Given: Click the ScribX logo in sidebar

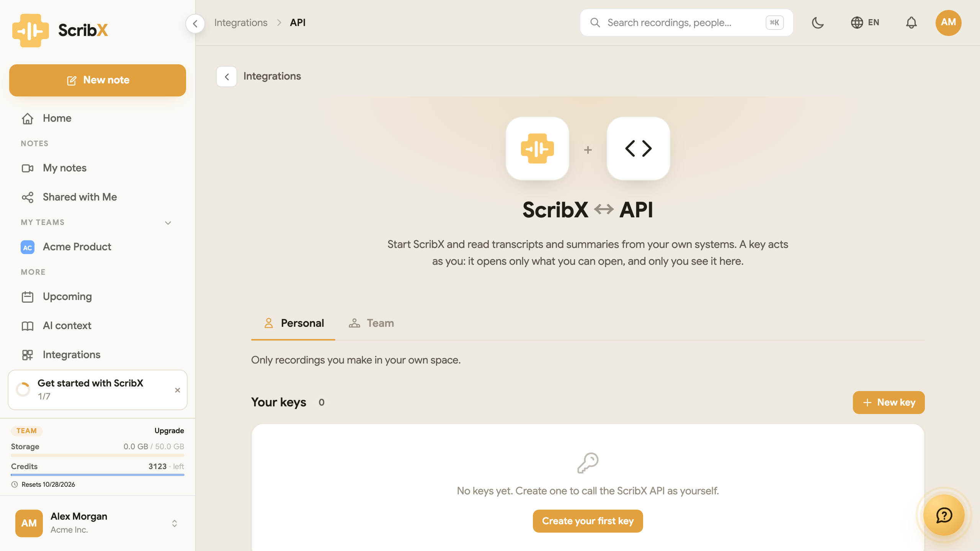Looking at the screenshot, I should 60,30.
